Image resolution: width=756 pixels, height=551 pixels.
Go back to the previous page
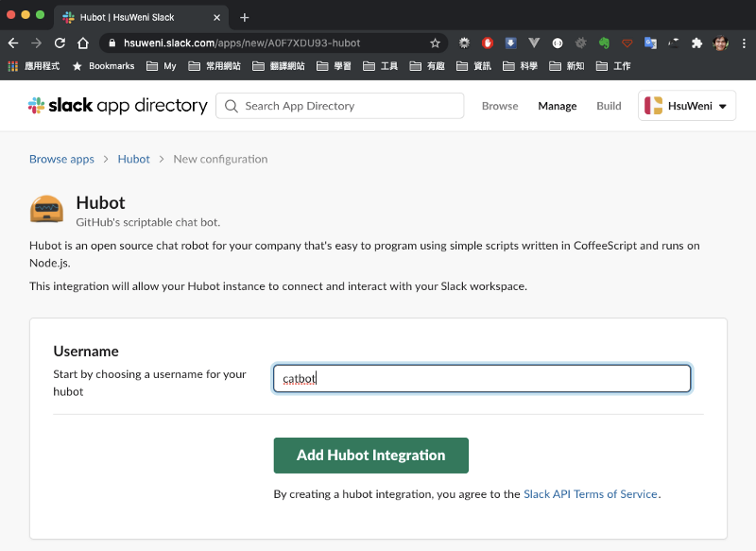[13, 43]
